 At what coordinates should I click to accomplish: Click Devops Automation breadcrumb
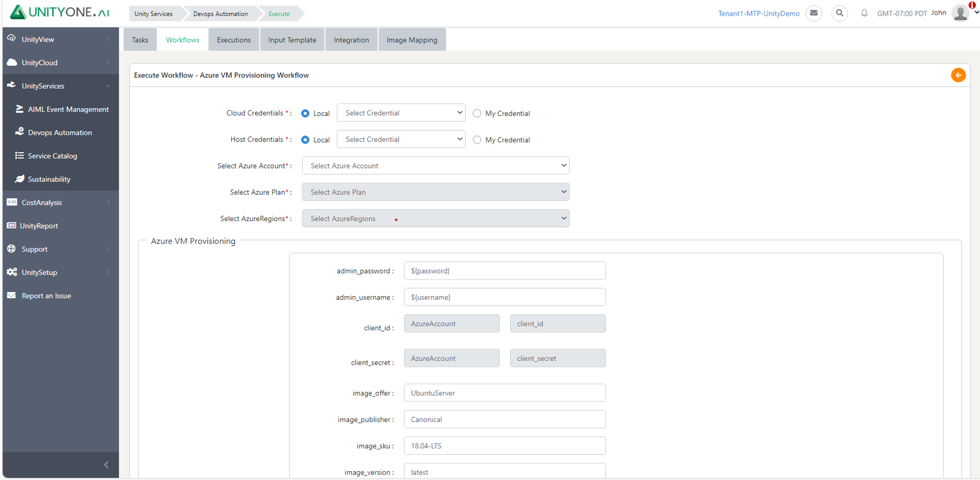(220, 14)
